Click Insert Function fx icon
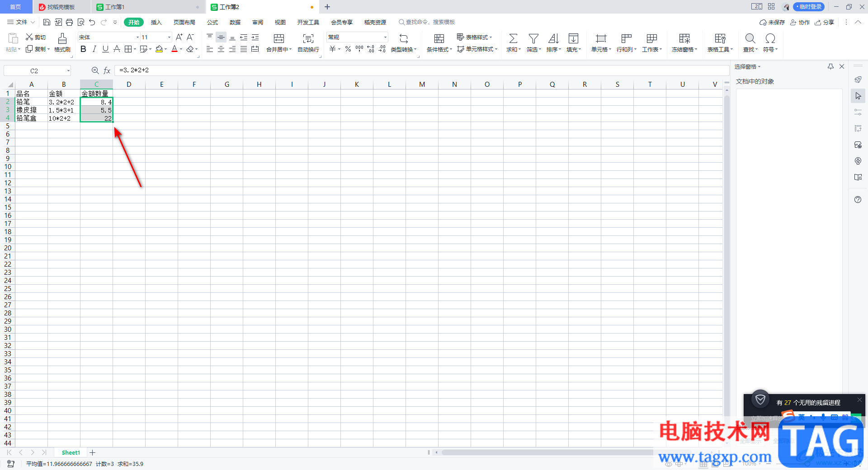The height and width of the screenshot is (470, 868). [x=107, y=70]
